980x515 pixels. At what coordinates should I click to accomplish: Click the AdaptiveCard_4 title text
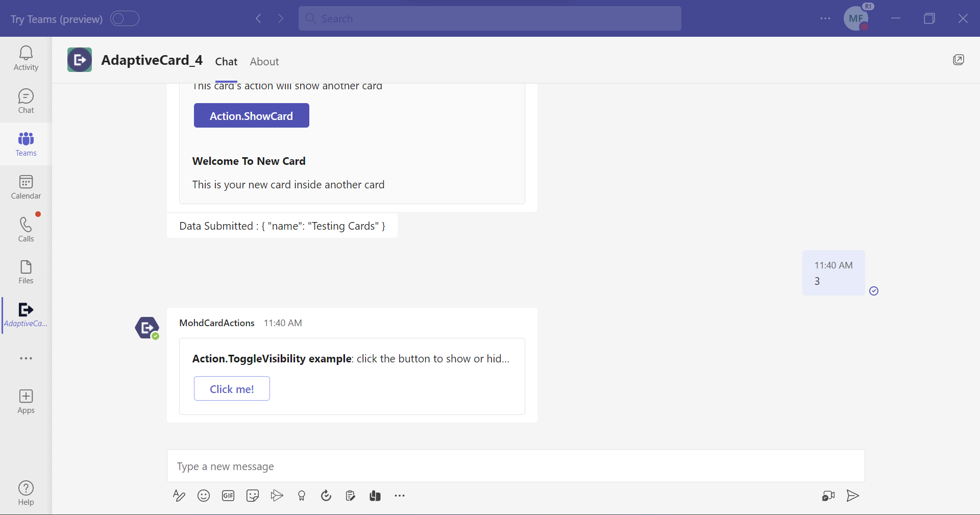tap(152, 60)
